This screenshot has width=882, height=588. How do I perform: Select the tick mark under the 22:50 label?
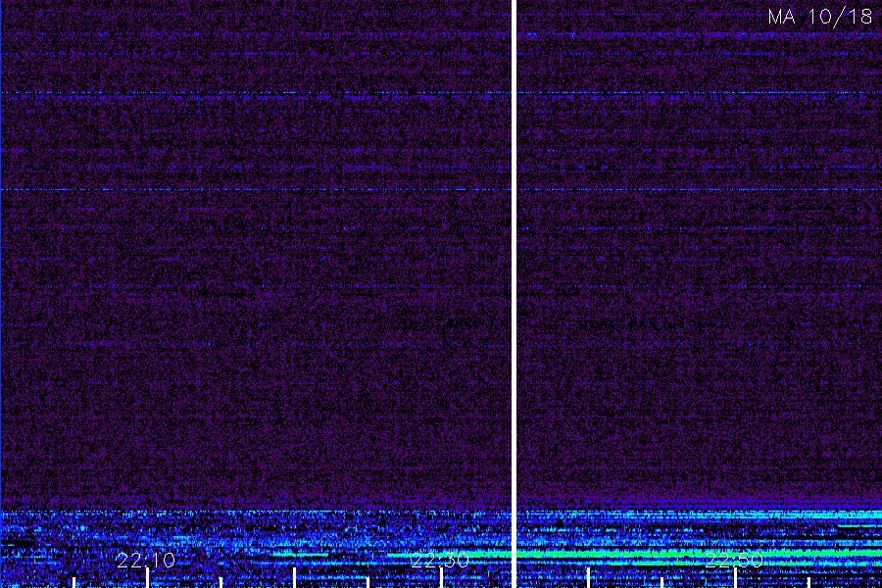(735, 578)
